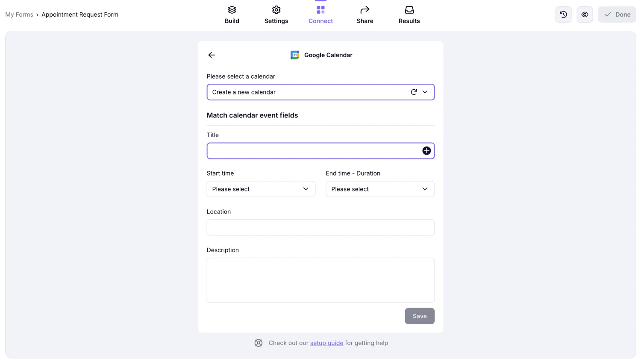
Task: Refresh the calendar list
Action: click(413, 92)
